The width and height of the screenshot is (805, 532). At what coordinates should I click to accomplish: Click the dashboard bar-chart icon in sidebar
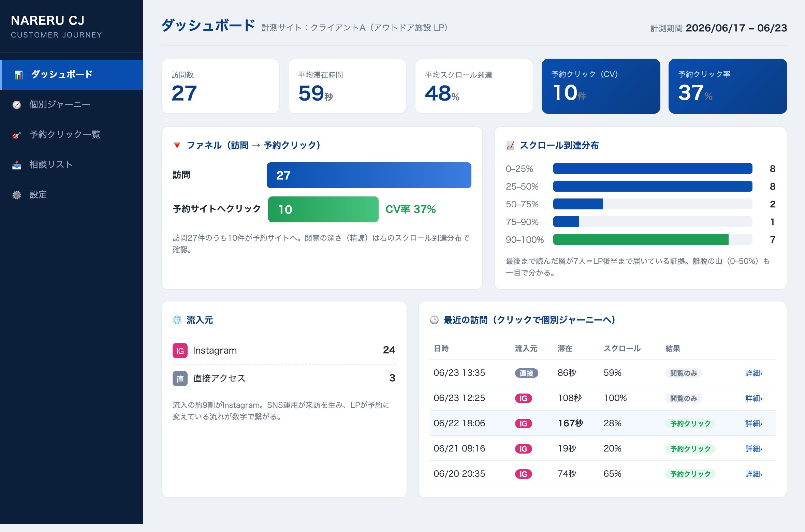coord(18,75)
